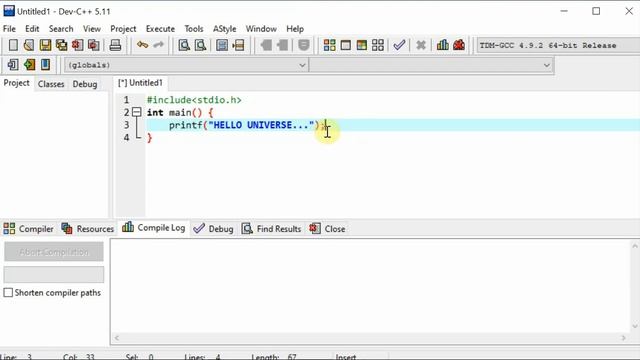Switch to the Project sidebar tab
Viewport: 640px width, 360px height.
pyautogui.click(x=16, y=83)
